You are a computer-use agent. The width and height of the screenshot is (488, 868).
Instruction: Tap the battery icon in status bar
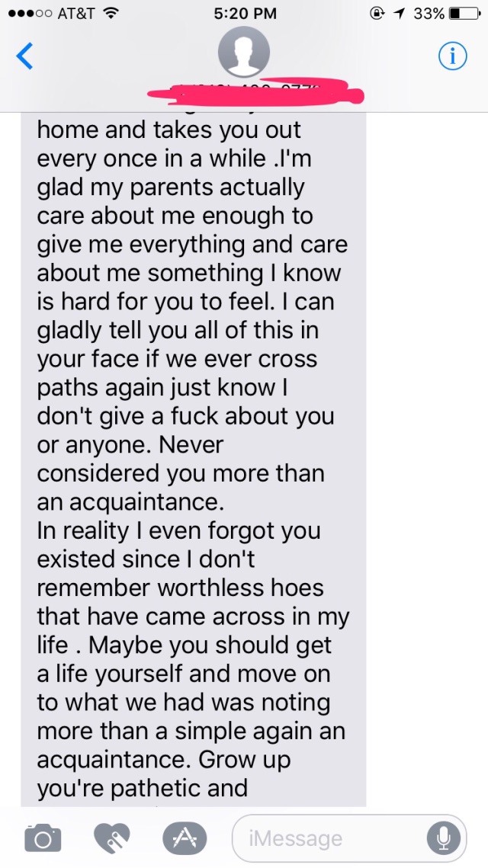point(464,13)
